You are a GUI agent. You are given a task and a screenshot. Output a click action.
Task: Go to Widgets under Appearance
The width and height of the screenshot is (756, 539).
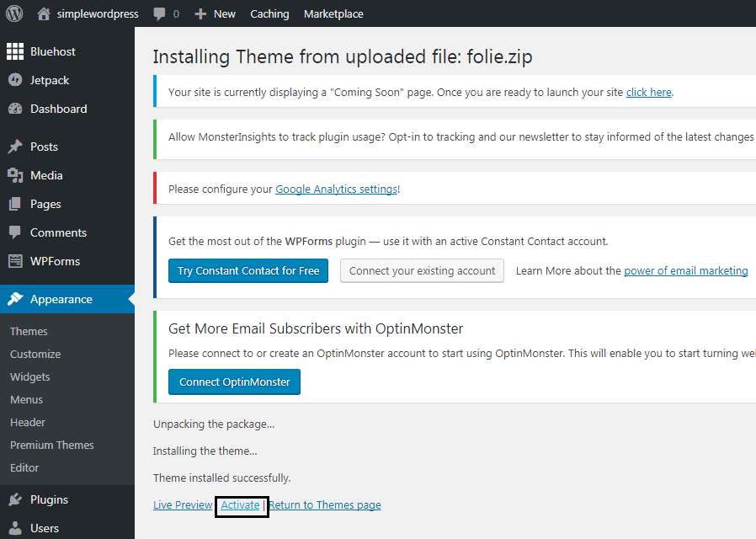[x=30, y=376]
